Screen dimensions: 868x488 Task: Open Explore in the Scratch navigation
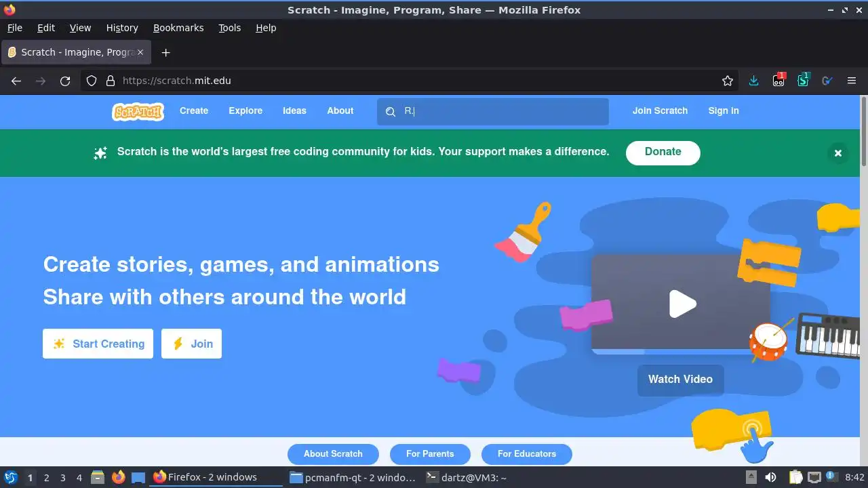click(x=245, y=110)
